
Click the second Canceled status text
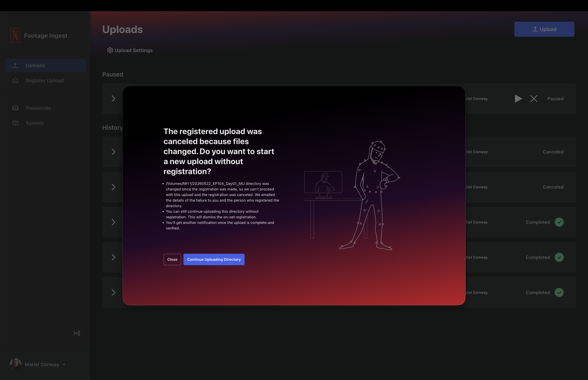click(x=553, y=187)
